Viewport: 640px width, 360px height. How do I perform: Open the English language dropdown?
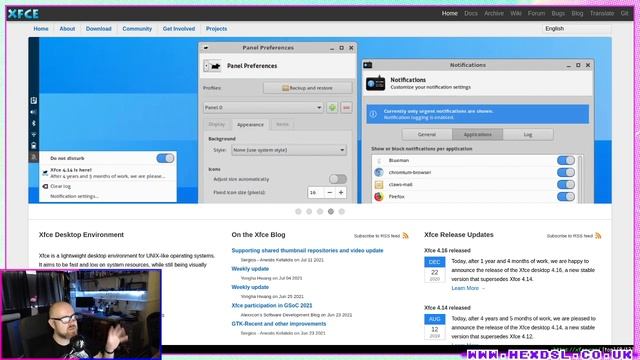click(576, 29)
